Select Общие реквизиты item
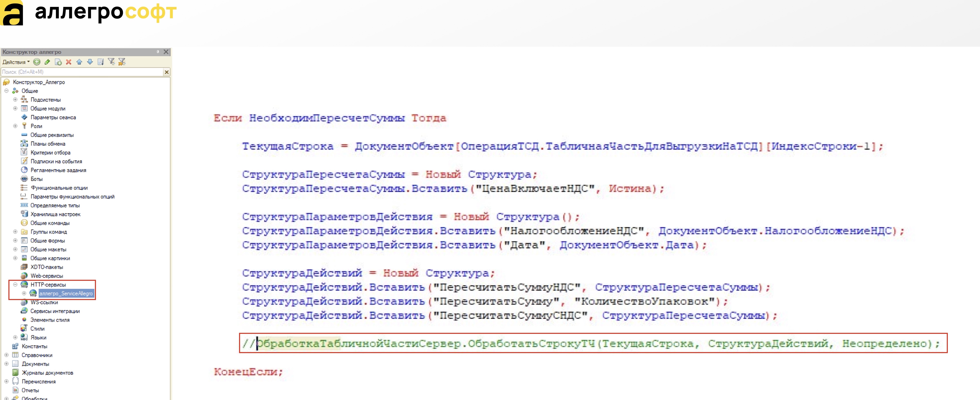Image resolution: width=980 pixels, height=400 pixels. (52, 135)
